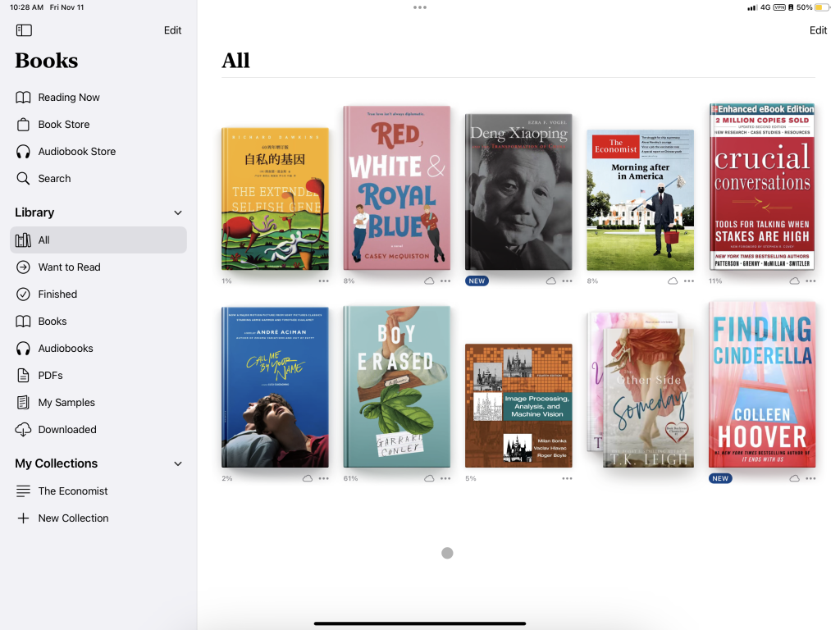Image resolution: width=840 pixels, height=630 pixels.
Task: Open more options for Boy Erased
Action: pos(445,478)
